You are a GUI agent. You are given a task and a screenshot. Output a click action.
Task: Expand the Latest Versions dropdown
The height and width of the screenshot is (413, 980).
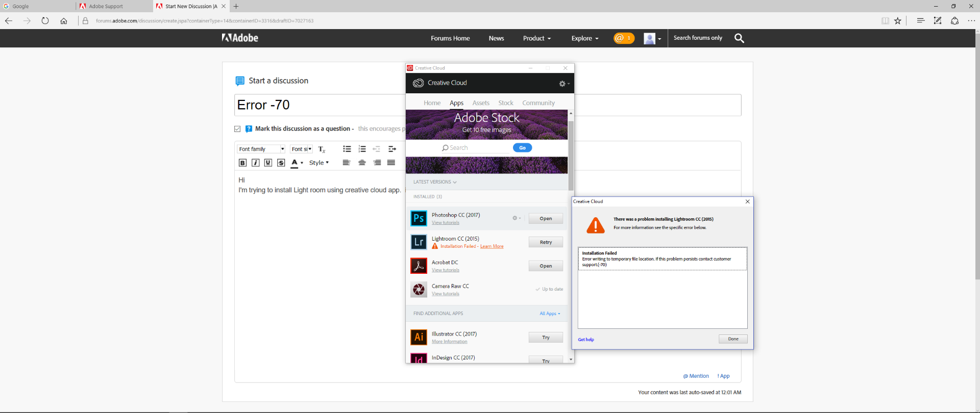coord(435,182)
